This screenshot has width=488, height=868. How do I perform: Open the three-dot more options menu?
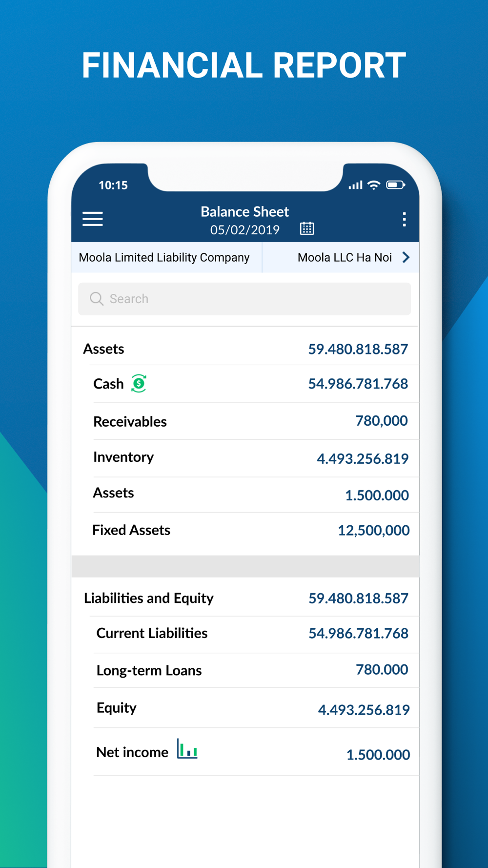point(404,219)
